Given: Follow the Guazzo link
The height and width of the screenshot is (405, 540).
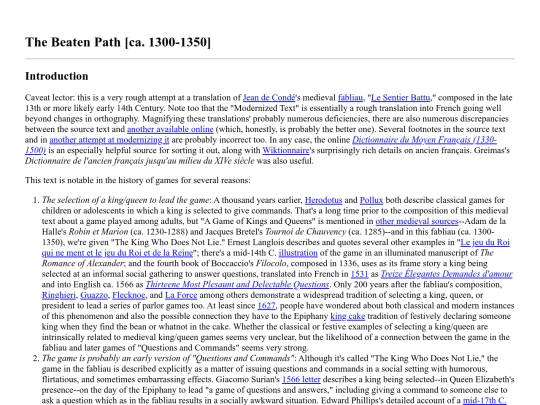Looking at the screenshot, I should click(x=94, y=295).
